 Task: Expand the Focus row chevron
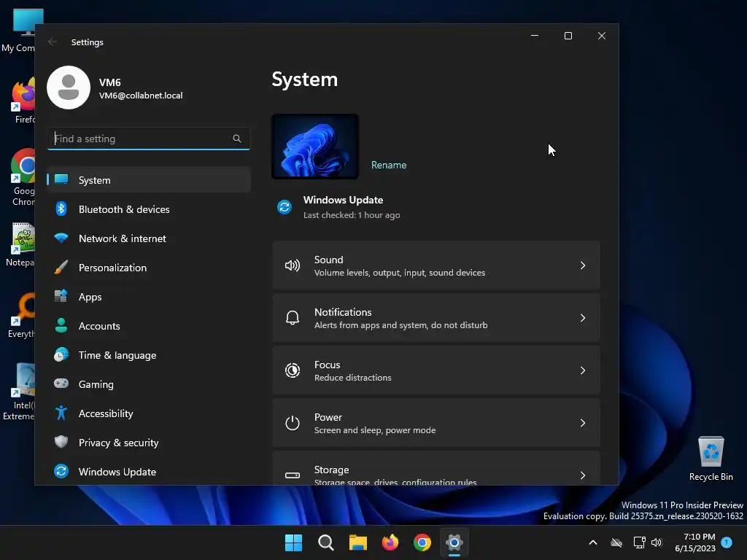click(x=583, y=370)
